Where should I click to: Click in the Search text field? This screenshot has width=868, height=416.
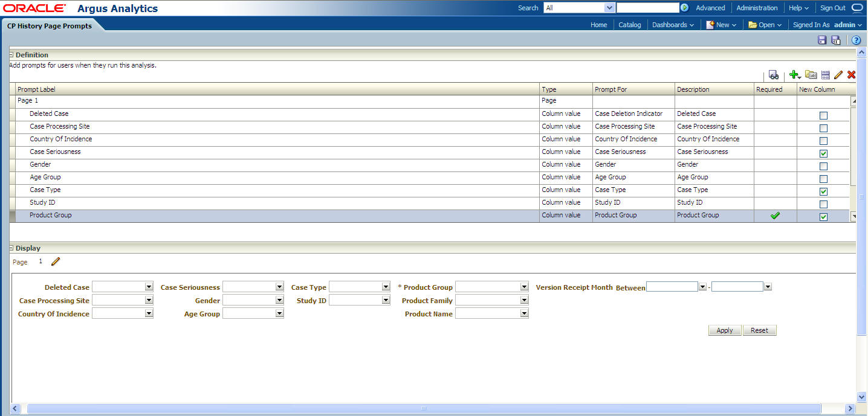pos(648,8)
